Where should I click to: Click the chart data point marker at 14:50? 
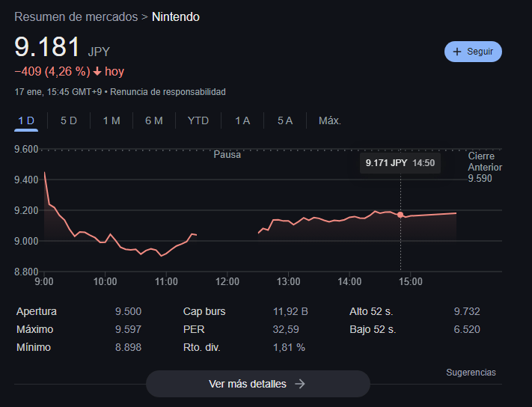[400, 215]
